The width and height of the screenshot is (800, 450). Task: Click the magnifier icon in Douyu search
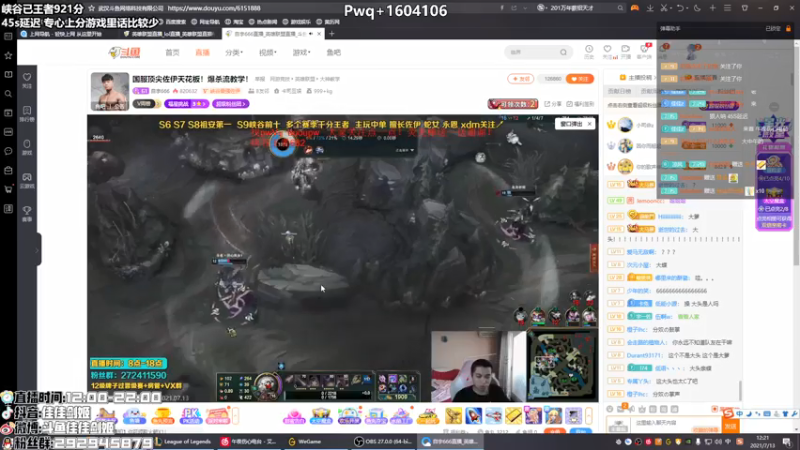[563, 52]
